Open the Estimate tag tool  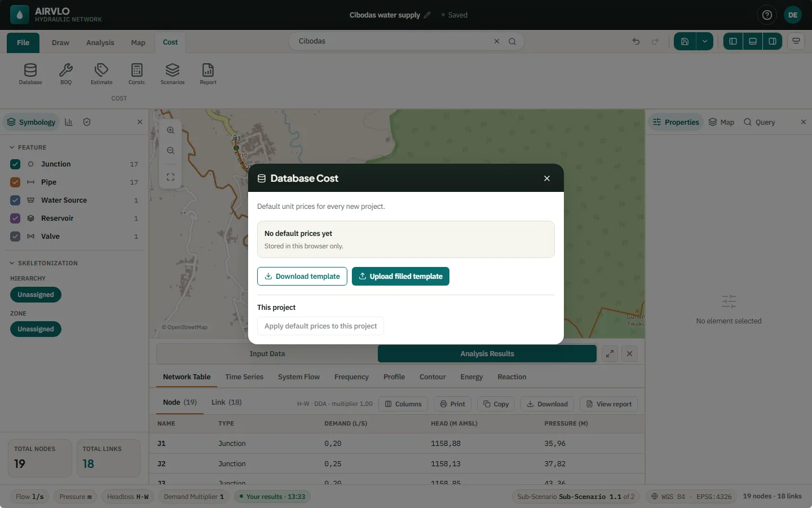pyautogui.click(x=101, y=74)
